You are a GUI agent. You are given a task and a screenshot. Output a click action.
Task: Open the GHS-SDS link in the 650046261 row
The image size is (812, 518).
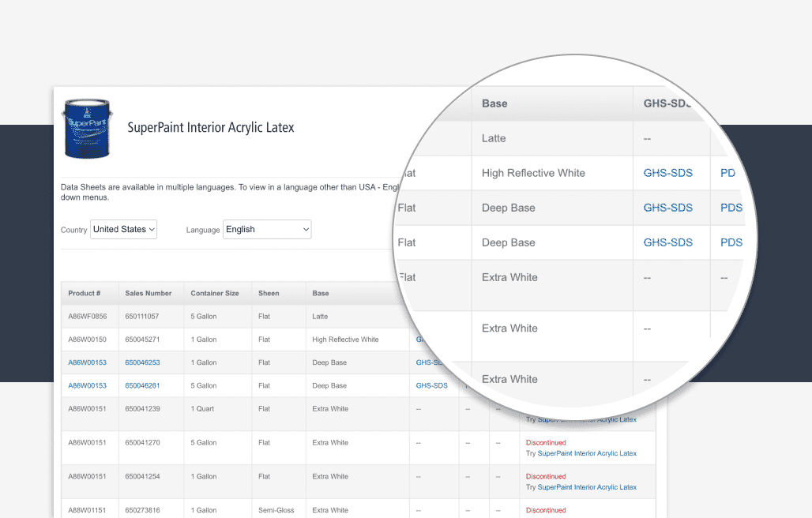[432, 386]
